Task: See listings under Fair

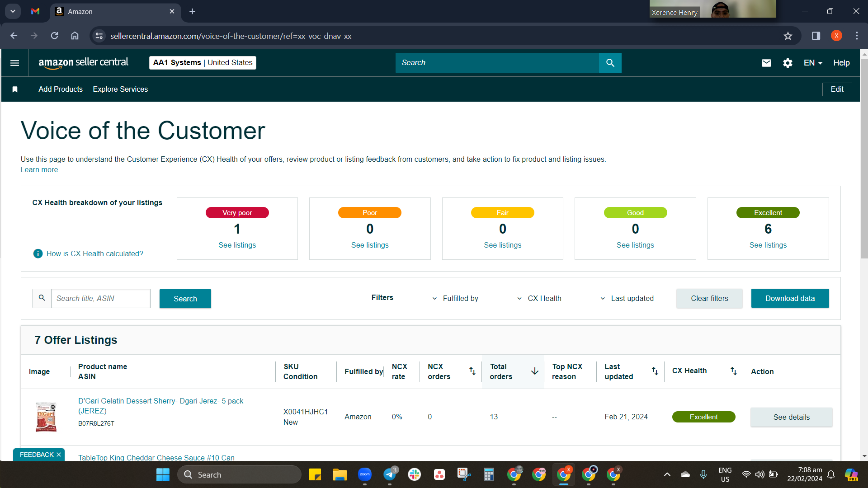Action: point(503,245)
